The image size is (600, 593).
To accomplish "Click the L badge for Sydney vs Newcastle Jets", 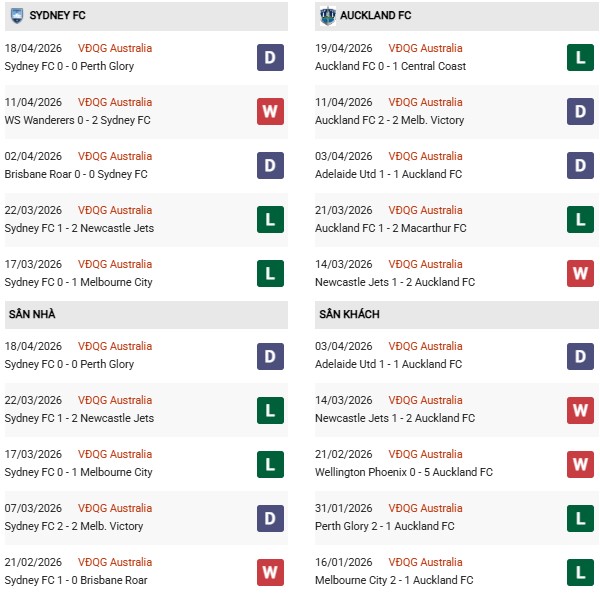I will pyautogui.click(x=271, y=219).
